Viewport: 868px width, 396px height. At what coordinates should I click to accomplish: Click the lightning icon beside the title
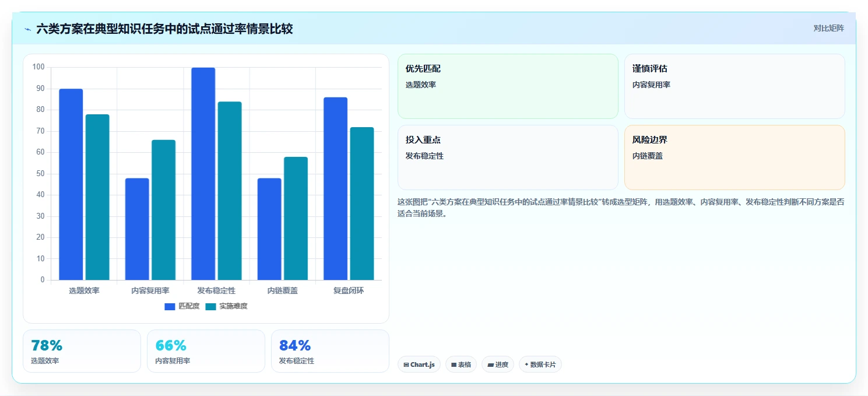(x=28, y=29)
